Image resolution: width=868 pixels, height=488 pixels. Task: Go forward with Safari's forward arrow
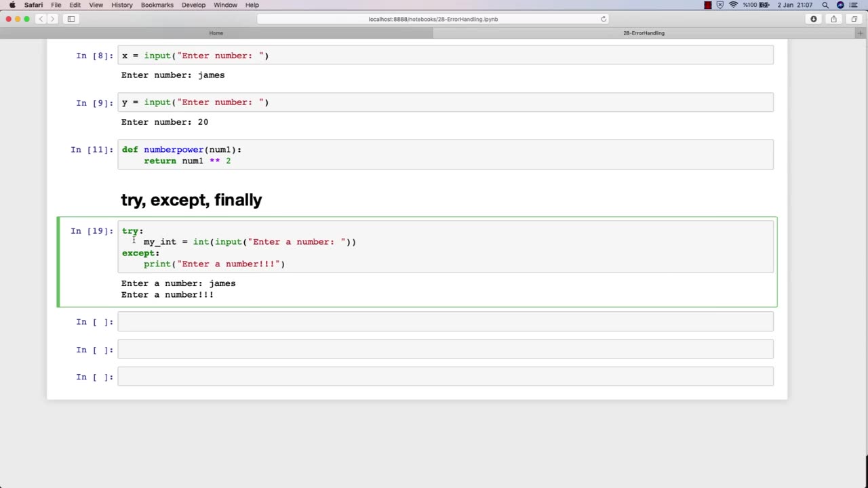(54, 19)
